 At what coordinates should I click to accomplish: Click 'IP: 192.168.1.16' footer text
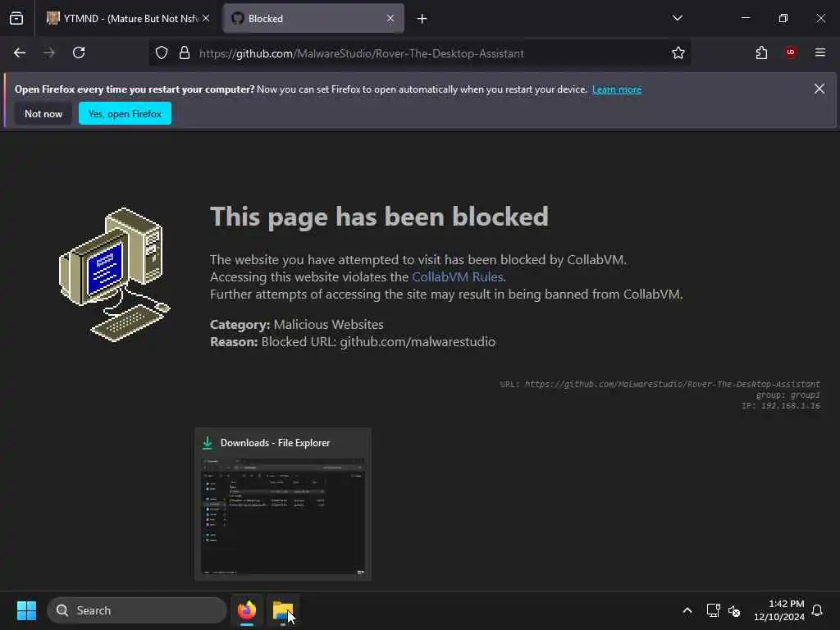pos(781,405)
